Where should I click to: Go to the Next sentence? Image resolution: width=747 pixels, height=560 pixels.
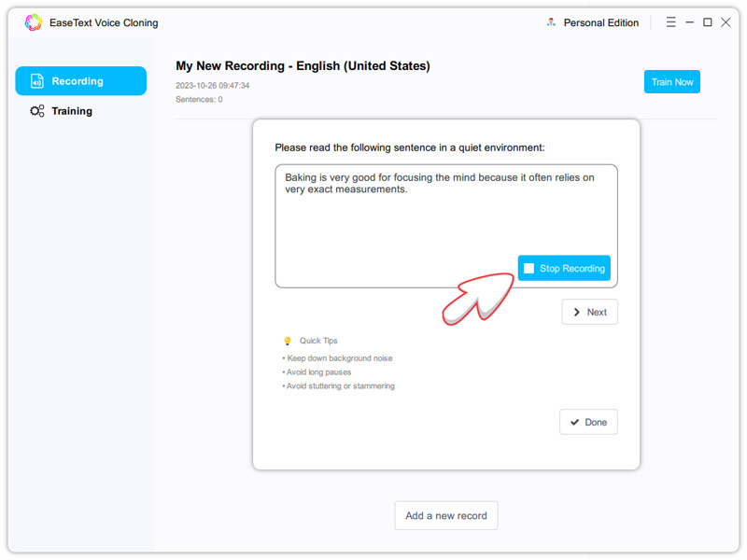pos(589,312)
